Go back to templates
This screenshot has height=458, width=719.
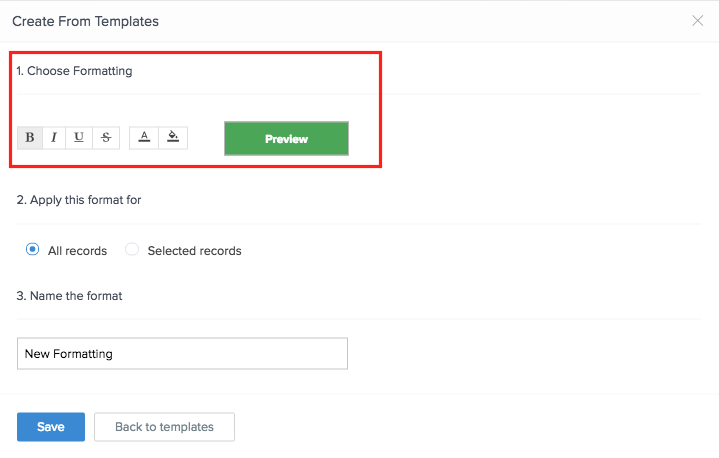[x=164, y=427]
